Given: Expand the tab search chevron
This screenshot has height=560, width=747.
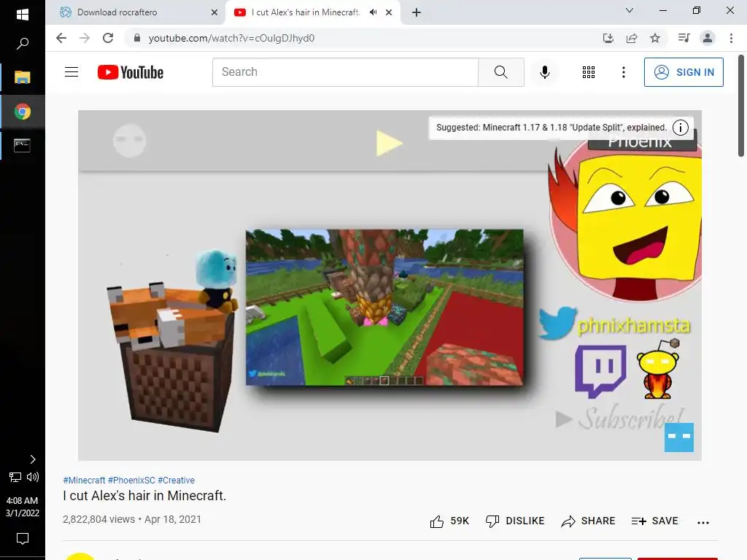Looking at the screenshot, I should tap(630, 10).
